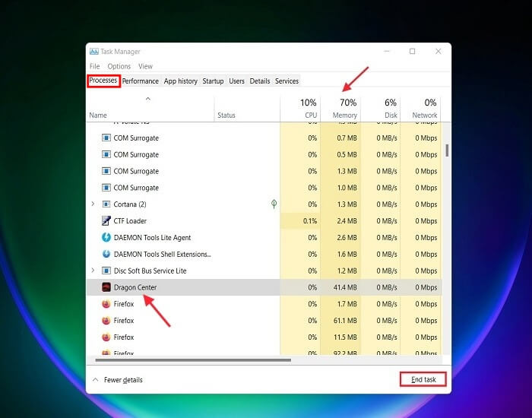Click the End task button
Screen dimensions: 532x418
(423, 379)
